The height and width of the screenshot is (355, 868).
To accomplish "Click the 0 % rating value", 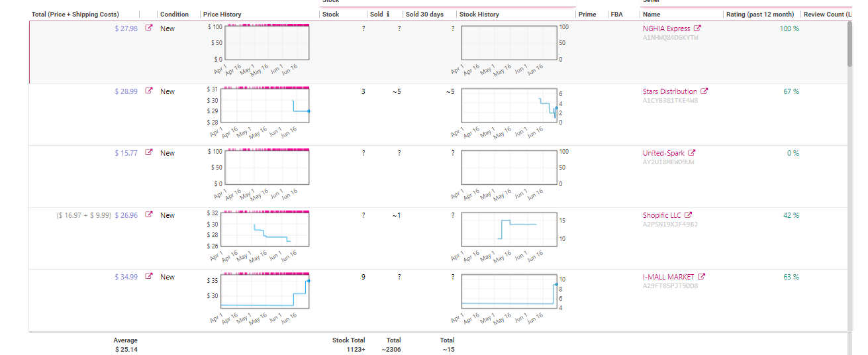I will [793, 153].
